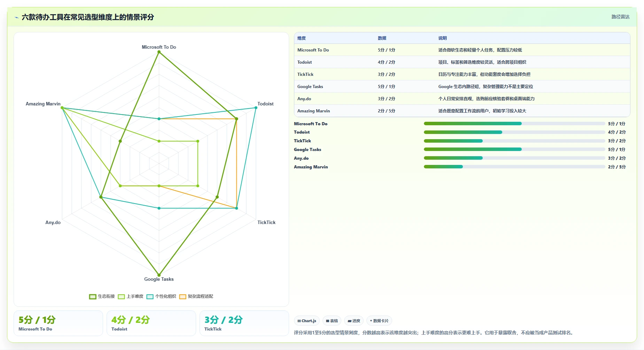Click the Todoist progress bar
Viewport: 644px width, 350px height.
514,132
